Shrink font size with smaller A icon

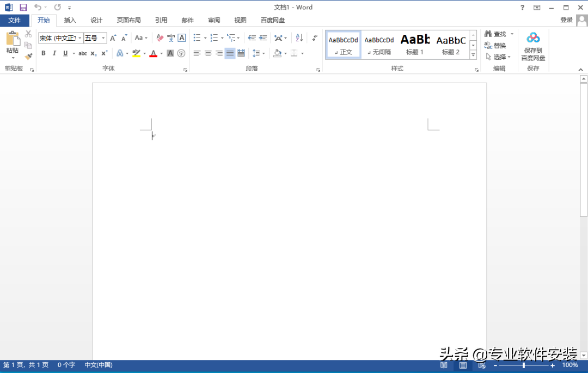[124, 38]
